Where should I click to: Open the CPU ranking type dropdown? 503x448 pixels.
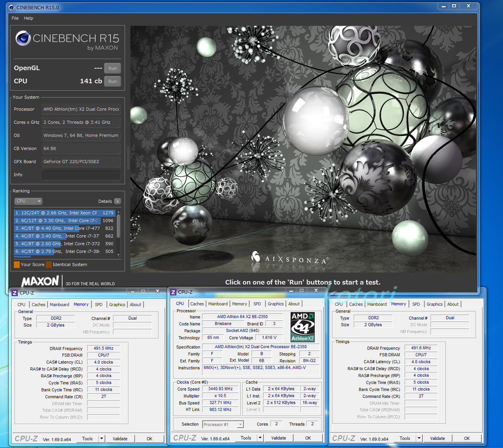tap(29, 201)
